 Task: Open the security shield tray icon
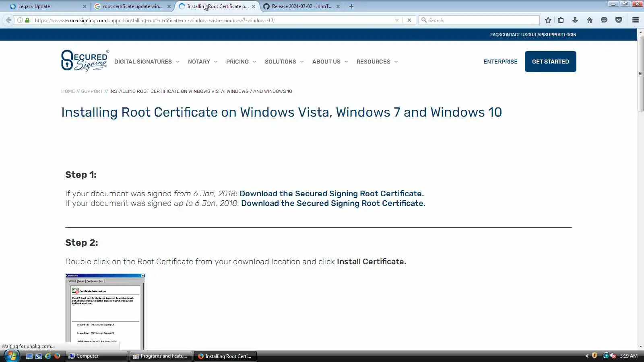594,356
